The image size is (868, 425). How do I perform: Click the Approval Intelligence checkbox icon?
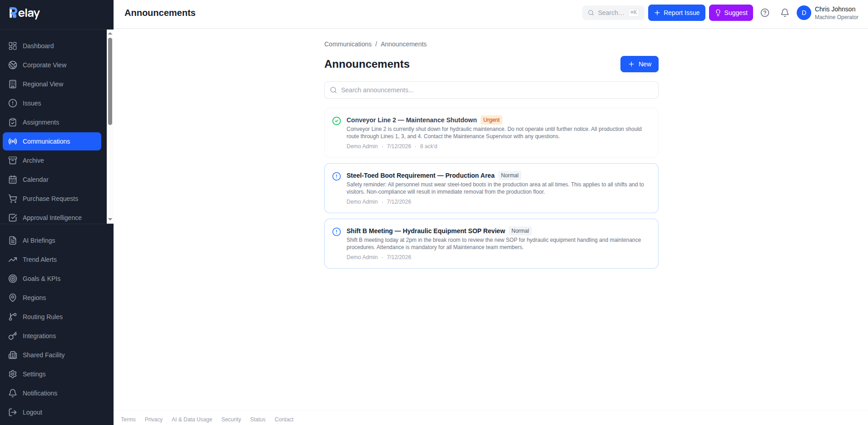point(13,218)
